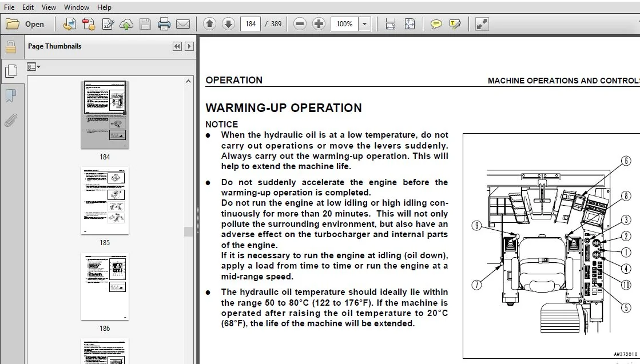Click the security lock panel icon
Screen dimensions: 640x364
11,47
